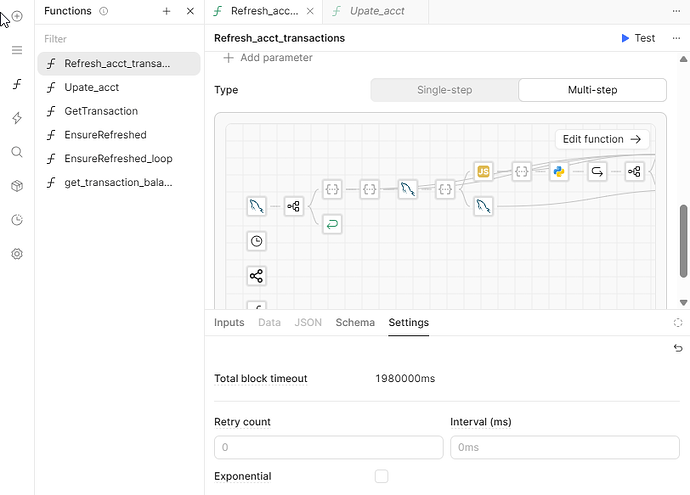Close the Functions panel with the X
The height and width of the screenshot is (495, 690).
coord(190,11)
